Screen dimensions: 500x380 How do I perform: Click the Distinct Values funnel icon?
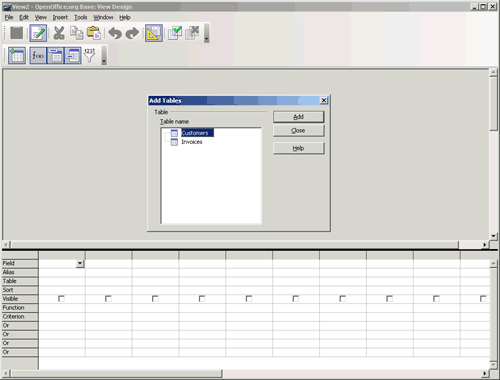(89, 55)
